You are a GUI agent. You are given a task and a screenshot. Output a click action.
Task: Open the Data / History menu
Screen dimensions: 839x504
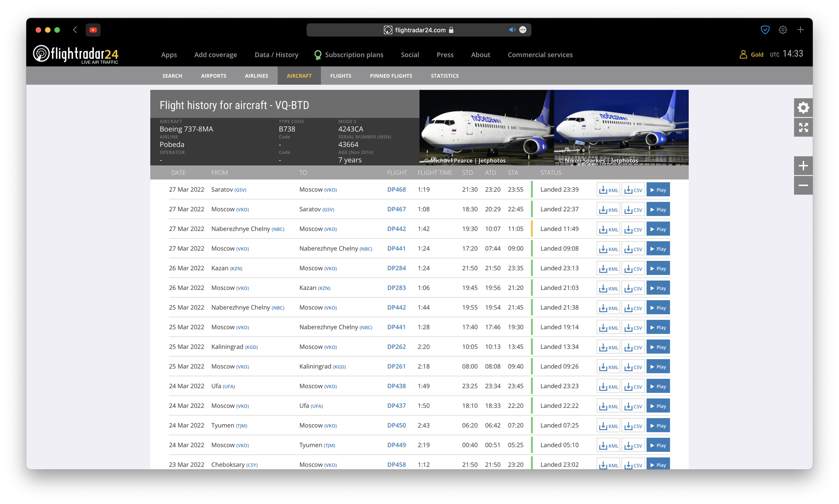pyautogui.click(x=276, y=55)
